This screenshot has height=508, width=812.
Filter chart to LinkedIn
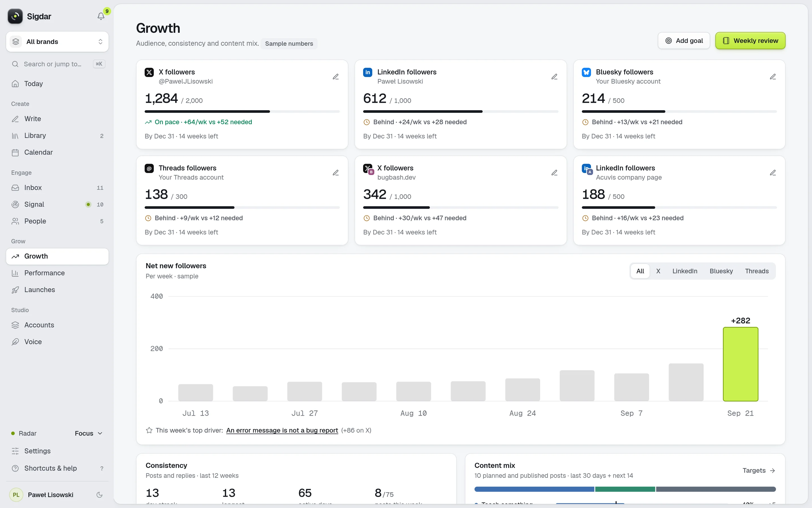[685, 271]
